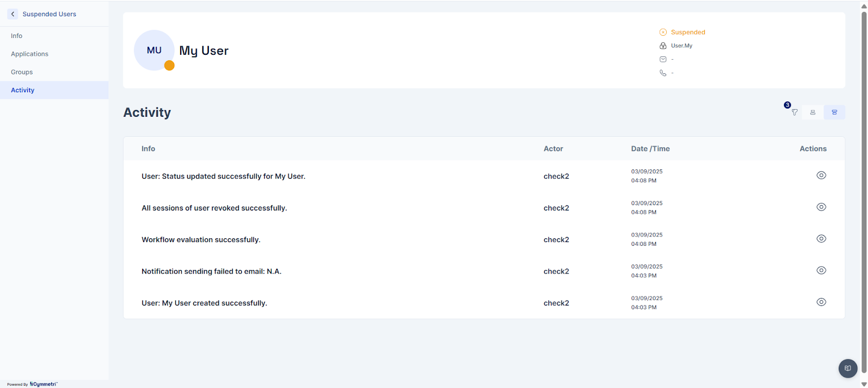The height and width of the screenshot is (388, 868).
Task: Select the highlighted stacked-list view toggle
Action: (x=834, y=112)
